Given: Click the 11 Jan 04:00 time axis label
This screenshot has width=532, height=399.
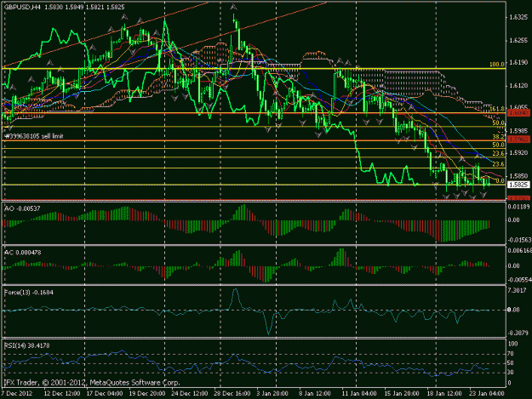Looking at the screenshot, I should [x=359, y=394].
